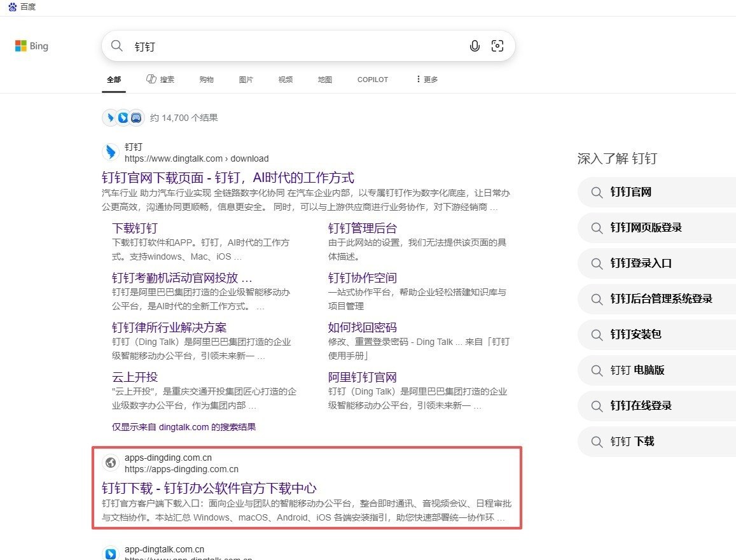Open the COPILOT tab
This screenshot has height=560, width=736.
click(x=373, y=80)
